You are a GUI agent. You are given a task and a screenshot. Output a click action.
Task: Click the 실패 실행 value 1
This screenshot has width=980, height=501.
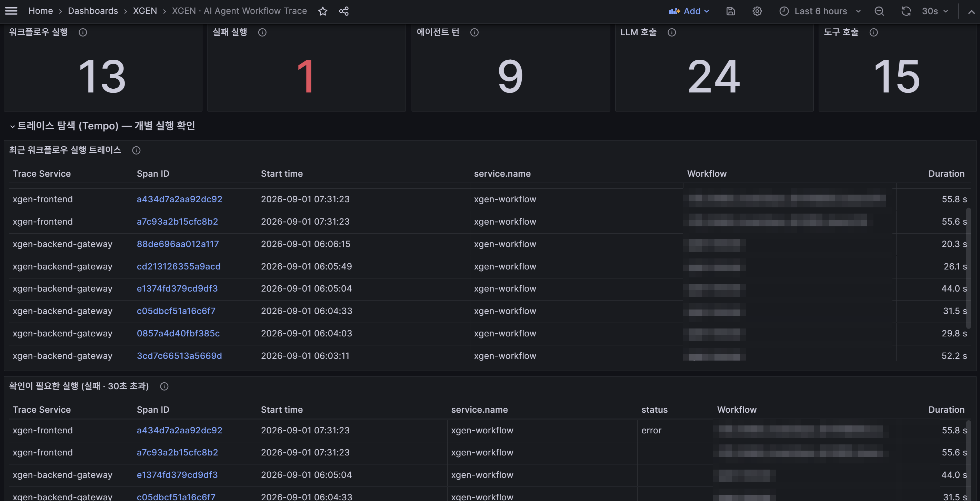coord(306,77)
